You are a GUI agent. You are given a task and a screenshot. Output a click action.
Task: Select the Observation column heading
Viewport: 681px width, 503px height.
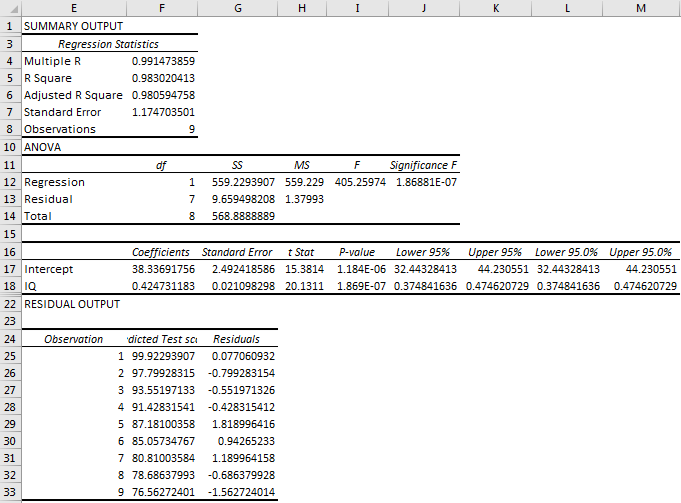pos(74,339)
